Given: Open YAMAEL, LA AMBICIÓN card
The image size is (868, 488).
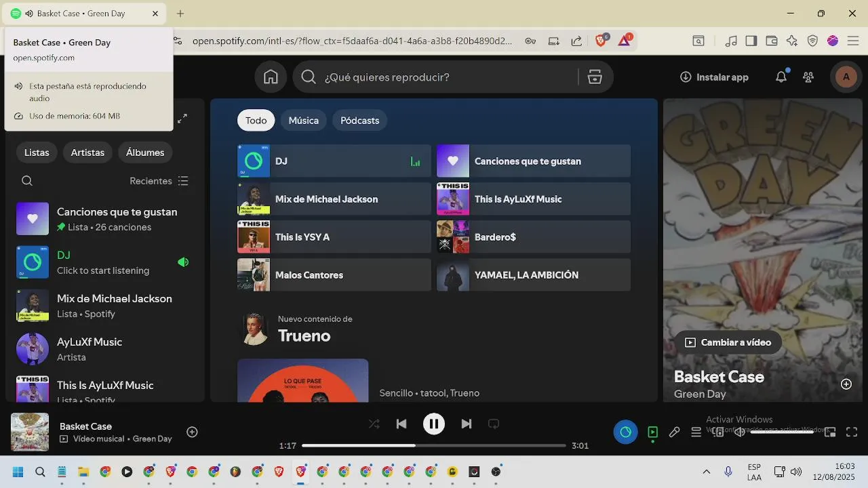Looking at the screenshot, I should tap(534, 275).
